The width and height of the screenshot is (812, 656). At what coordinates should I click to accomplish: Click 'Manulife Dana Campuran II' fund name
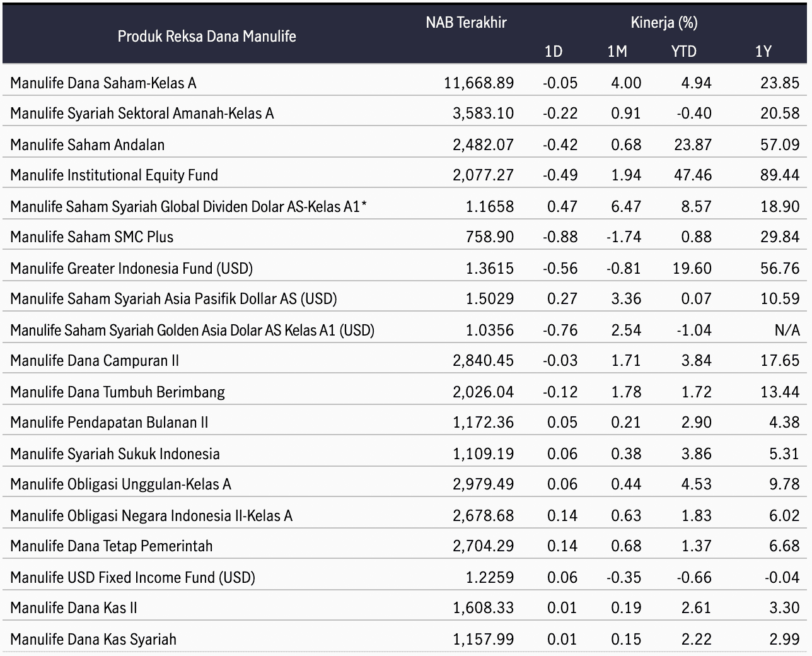[x=95, y=360]
